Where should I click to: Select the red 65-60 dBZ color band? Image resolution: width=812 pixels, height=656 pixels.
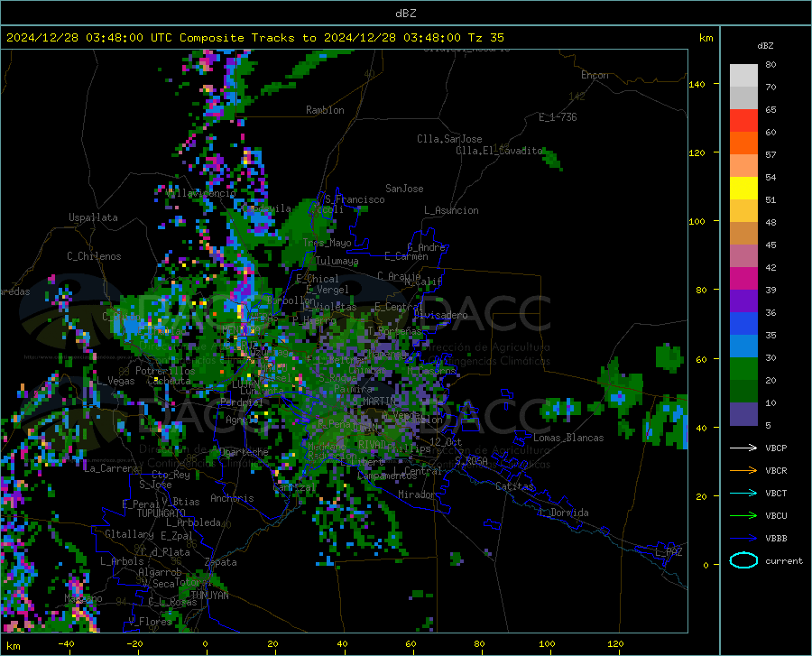coord(743,121)
